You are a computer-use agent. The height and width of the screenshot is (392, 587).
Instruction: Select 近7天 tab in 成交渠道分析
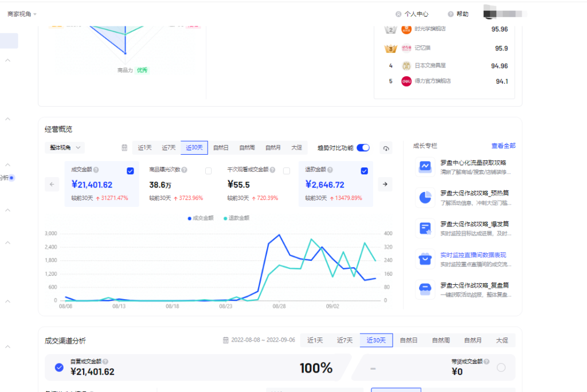[345, 340]
